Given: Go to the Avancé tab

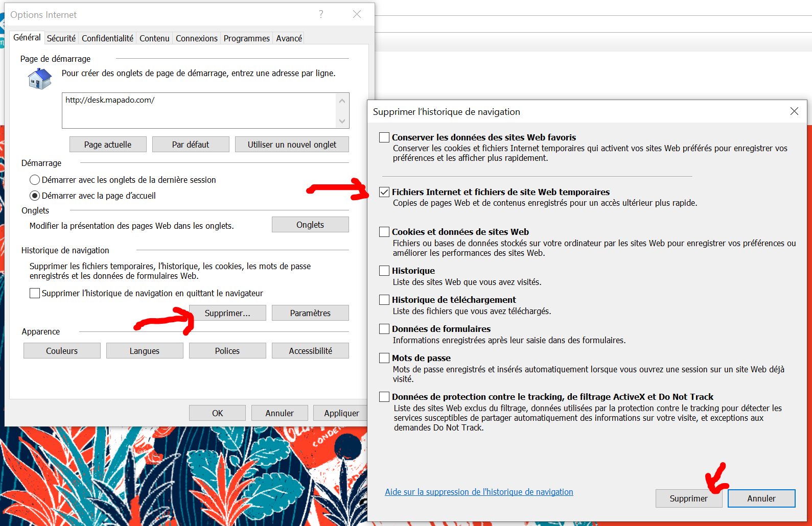Looking at the screenshot, I should click(x=289, y=38).
